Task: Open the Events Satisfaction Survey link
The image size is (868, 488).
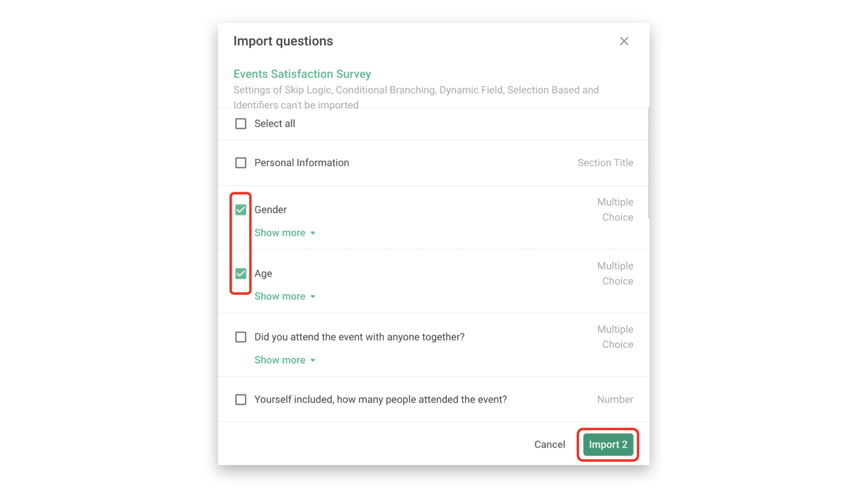Action: point(302,74)
